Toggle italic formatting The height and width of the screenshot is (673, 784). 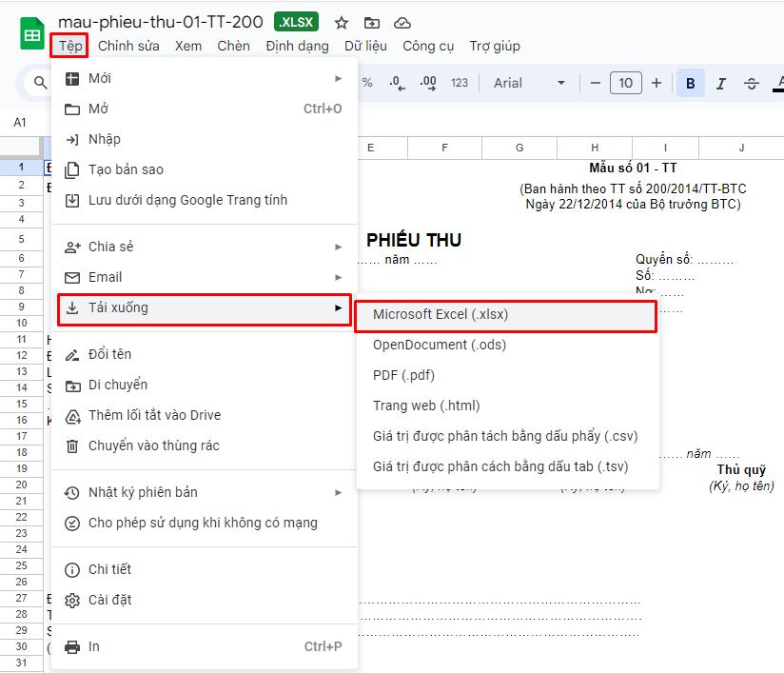[720, 83]
